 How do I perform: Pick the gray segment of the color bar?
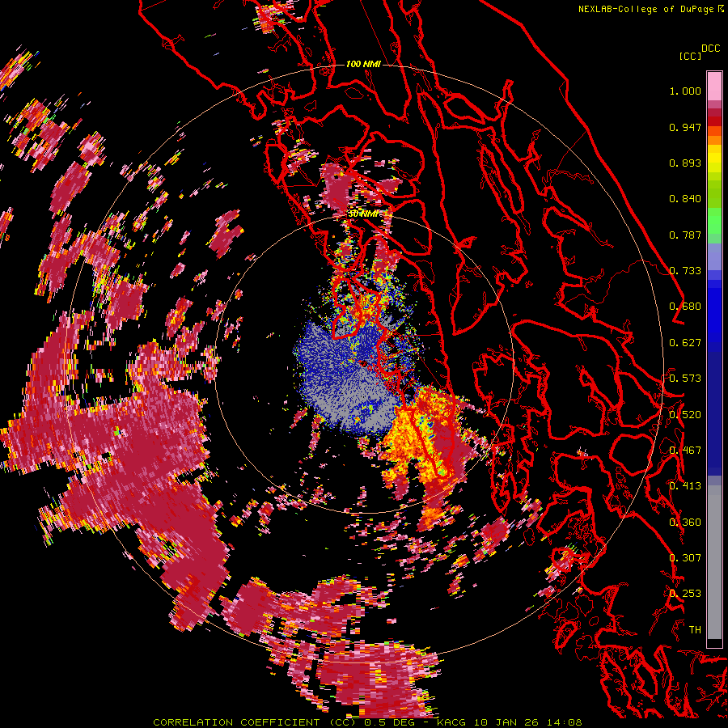click(714, 562)
